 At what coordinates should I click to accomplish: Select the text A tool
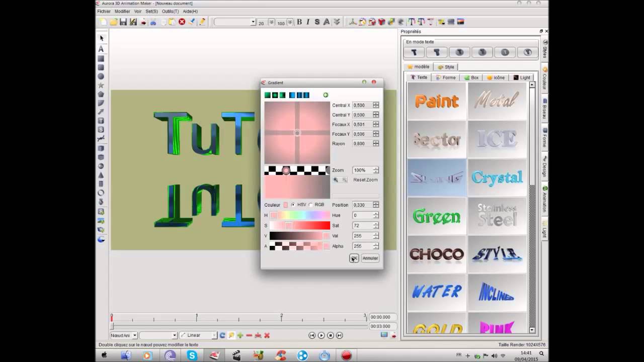tap(101, 49)
